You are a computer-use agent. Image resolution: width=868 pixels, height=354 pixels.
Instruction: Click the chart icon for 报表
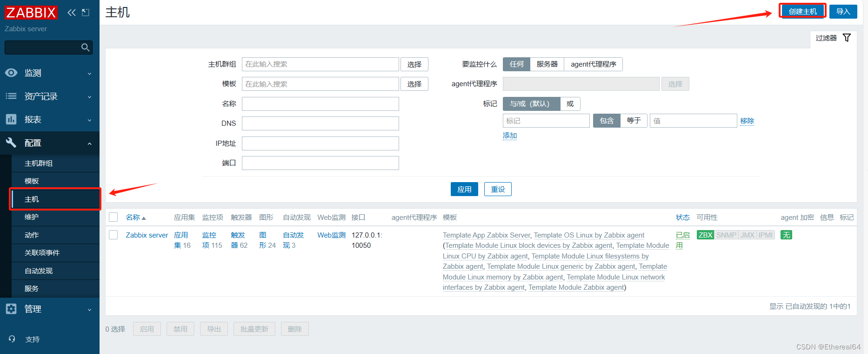pos(11,119)
